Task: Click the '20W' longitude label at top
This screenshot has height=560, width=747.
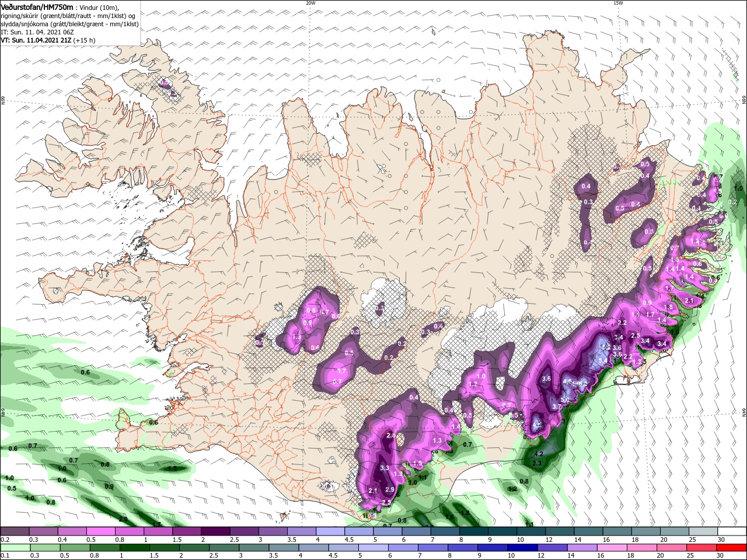Action: tap(311, 3)
